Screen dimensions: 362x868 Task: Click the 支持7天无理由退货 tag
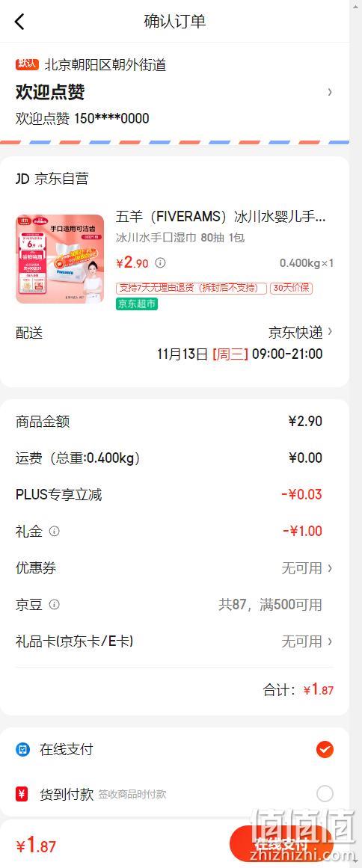191,289
